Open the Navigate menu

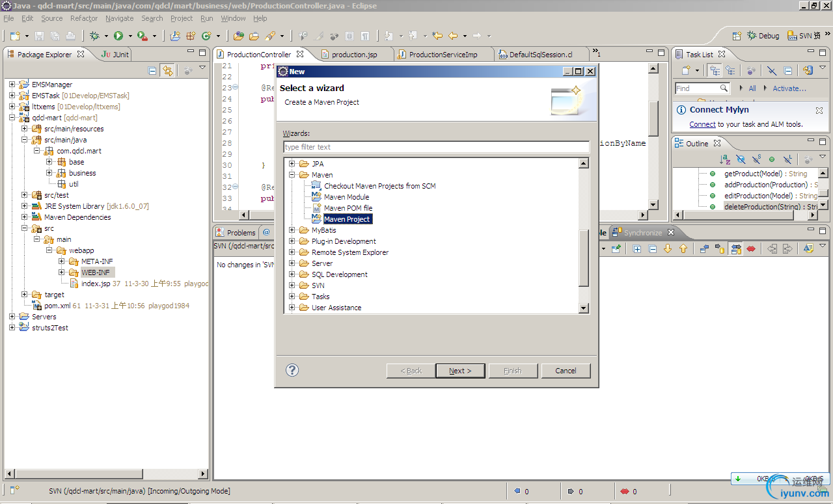tap(119, 18)
